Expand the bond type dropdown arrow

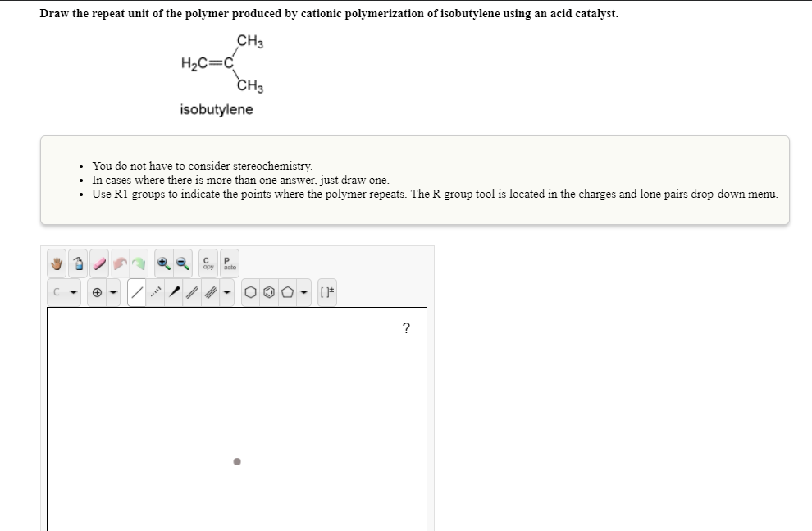coord(226,291)
